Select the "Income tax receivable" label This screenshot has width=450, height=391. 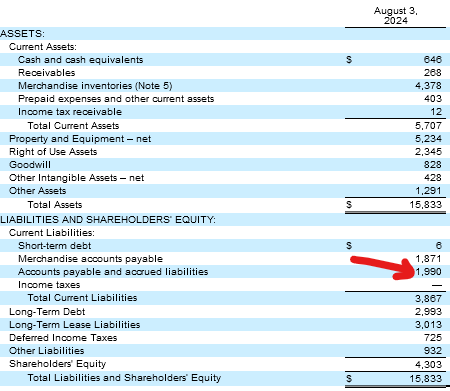click(x=70, y=112)
